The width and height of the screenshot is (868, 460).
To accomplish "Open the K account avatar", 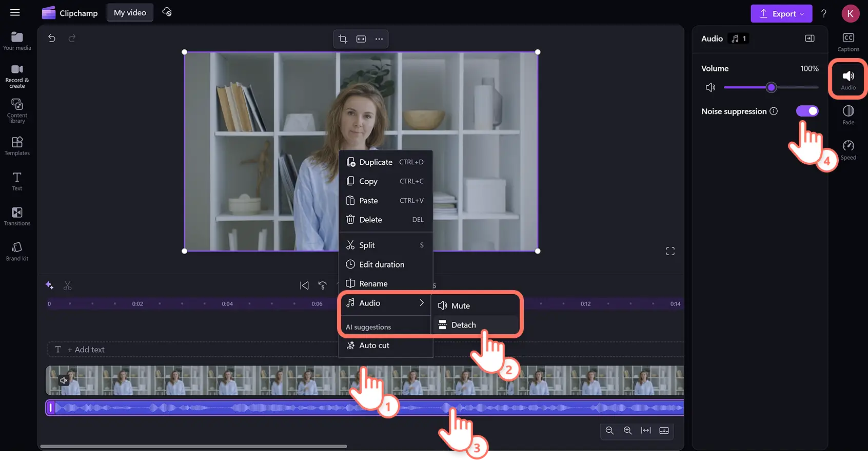I will 850,13.
